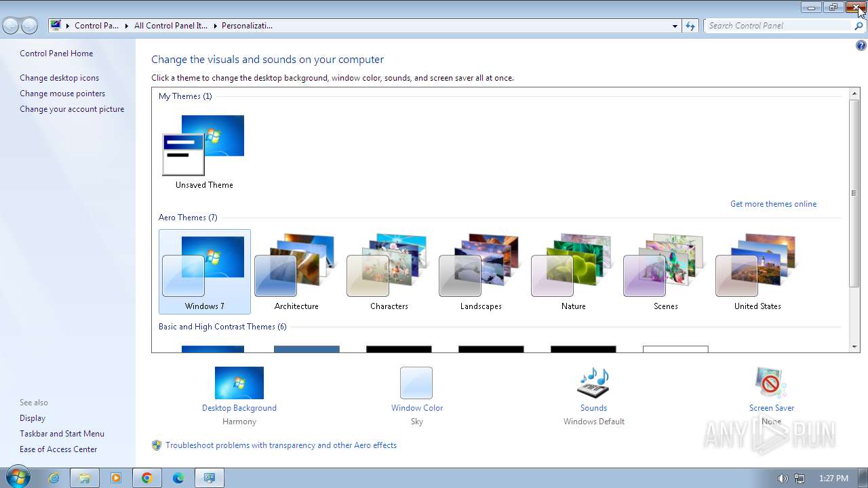Click Basic and High Contrast Themes heading
This screenshot has width=868, height=488.
click(x=222, y=327)
